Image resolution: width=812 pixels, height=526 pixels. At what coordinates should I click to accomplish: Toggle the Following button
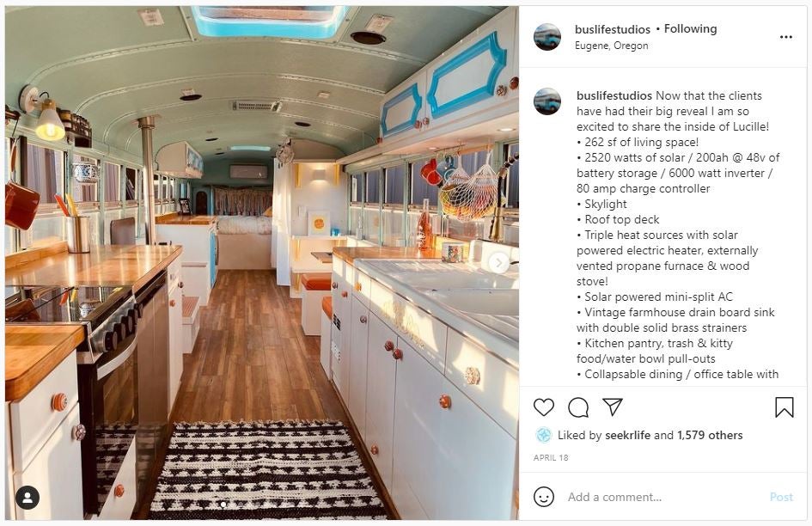(690, 29)
